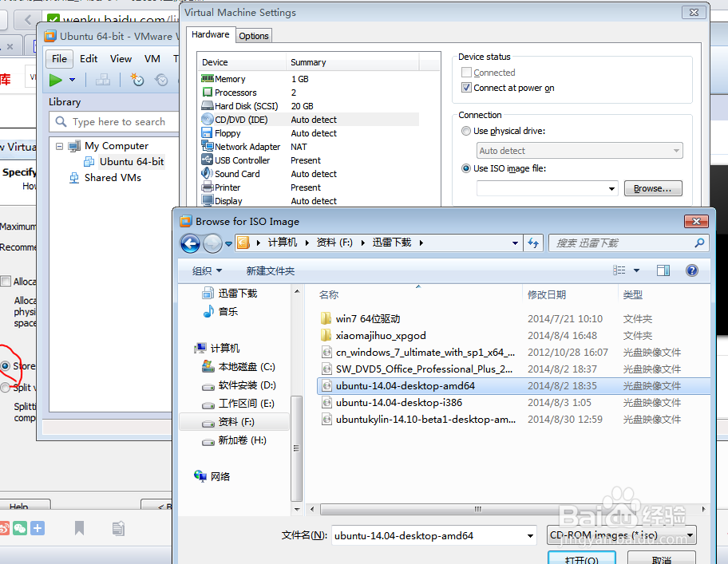
Task: Open the 组织 organize dropdown menu
Action: coord(207,271)
